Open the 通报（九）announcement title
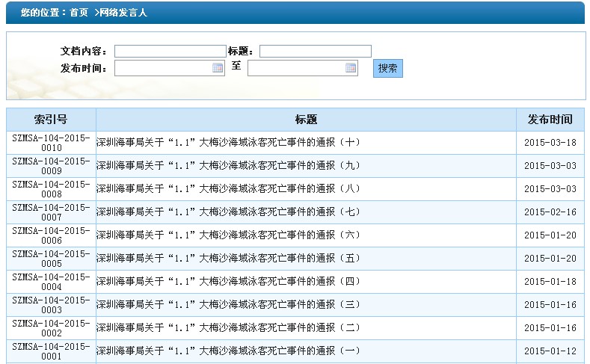The image size is (590, 364). (x=228, y=165)
